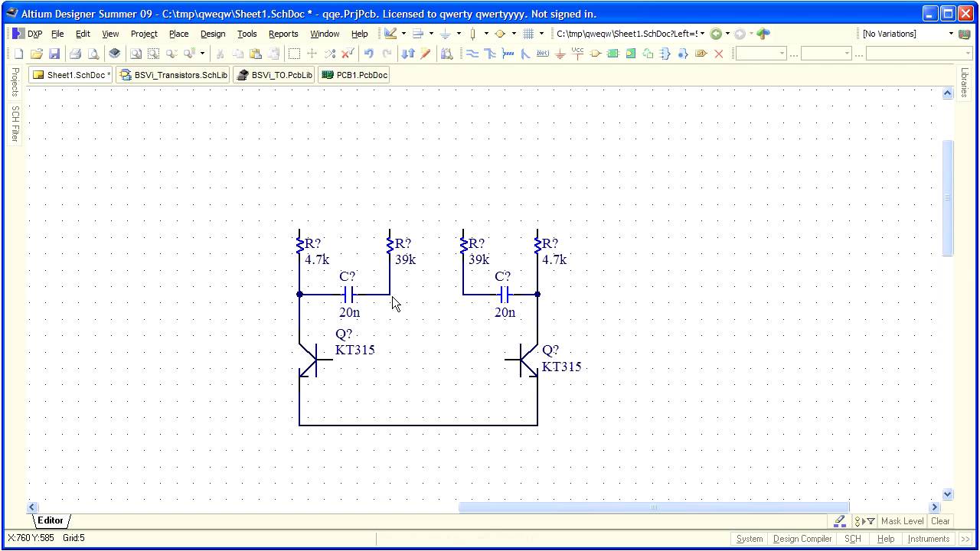The width and height of the screenshot is (980, 551).
Task: Open print preview icon
Action: point(93,54)
